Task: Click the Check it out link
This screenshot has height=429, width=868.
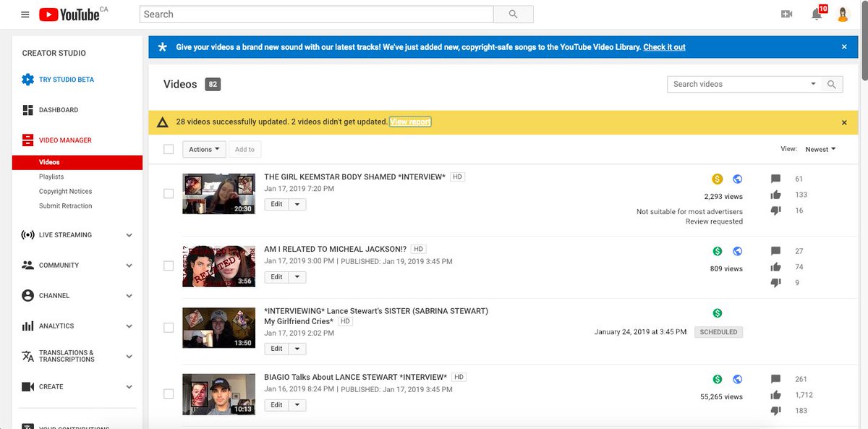Action: click(x=664, y=47)
